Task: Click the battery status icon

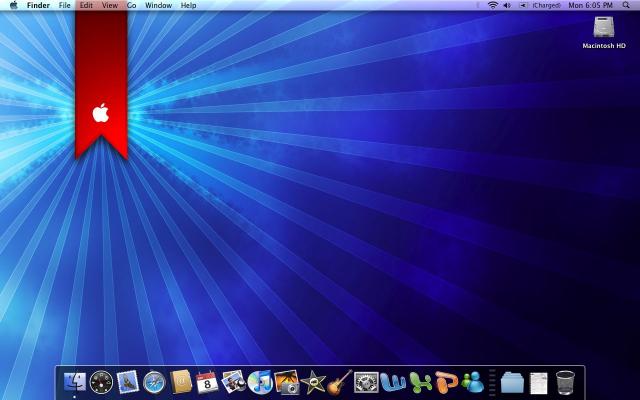Action: 523,5
